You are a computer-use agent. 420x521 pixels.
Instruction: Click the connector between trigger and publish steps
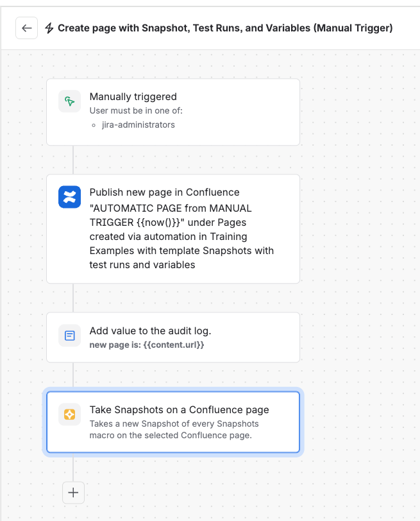coord(73,160)
